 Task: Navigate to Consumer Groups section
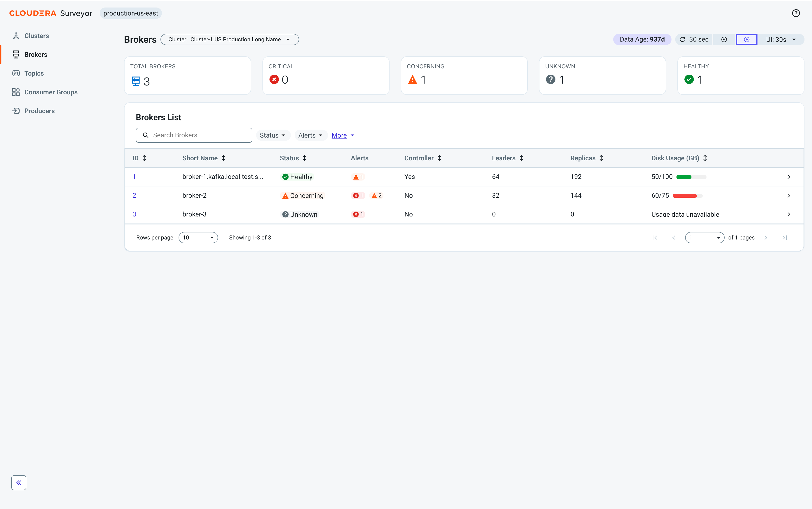[51, 92]
